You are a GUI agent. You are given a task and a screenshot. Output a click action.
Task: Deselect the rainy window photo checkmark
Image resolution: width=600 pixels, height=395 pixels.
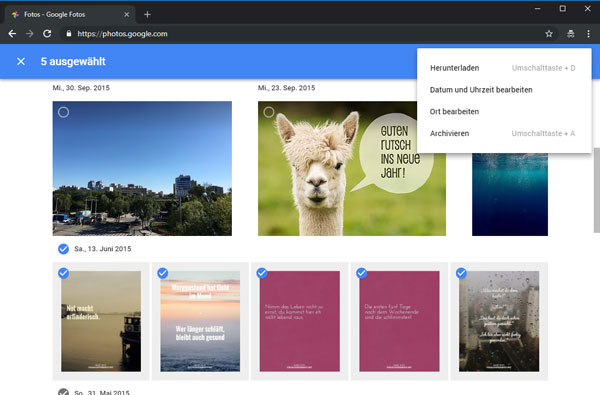click(x=461, y=273)
